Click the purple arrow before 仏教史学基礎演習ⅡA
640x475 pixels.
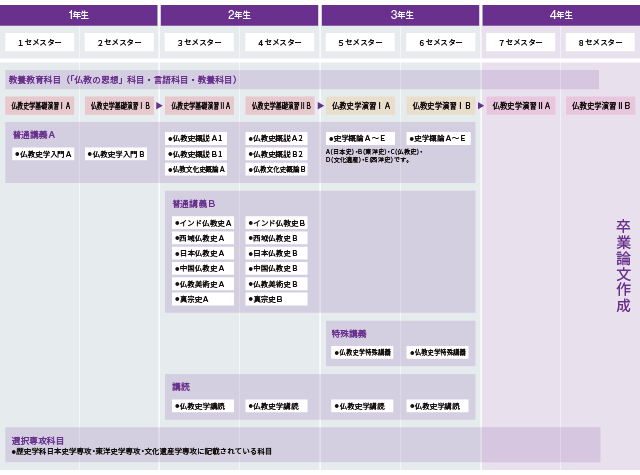click(x=159, y=106)
